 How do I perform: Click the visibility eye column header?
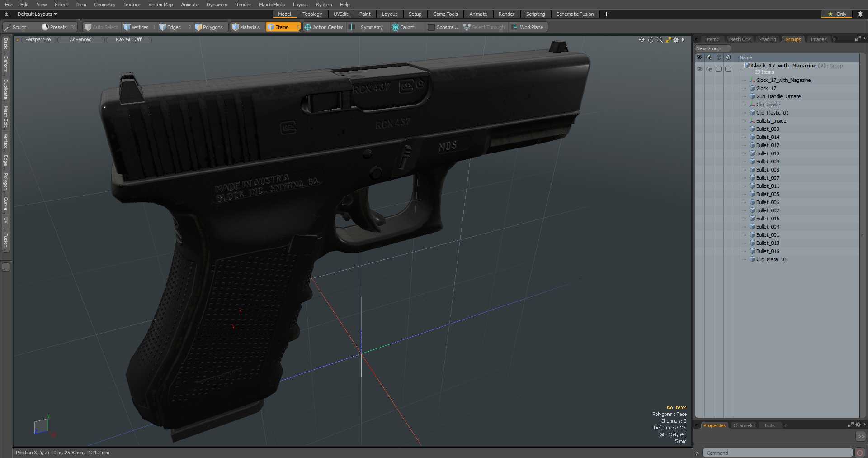(699, 57)
